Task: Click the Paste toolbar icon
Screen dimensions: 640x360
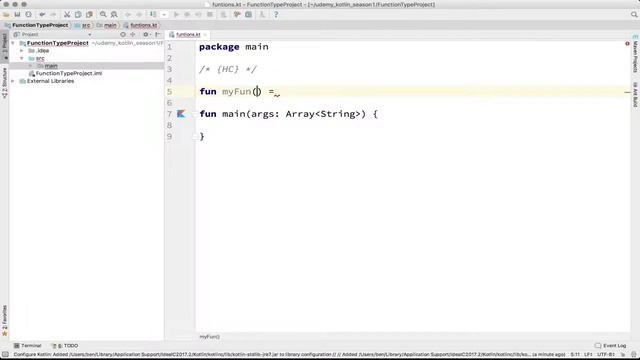Action: 89,15
